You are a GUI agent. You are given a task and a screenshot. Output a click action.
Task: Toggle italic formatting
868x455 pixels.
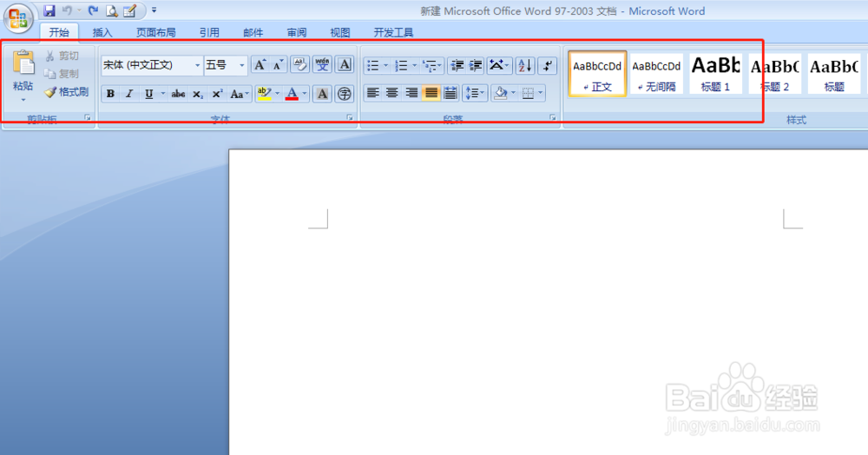129,94
